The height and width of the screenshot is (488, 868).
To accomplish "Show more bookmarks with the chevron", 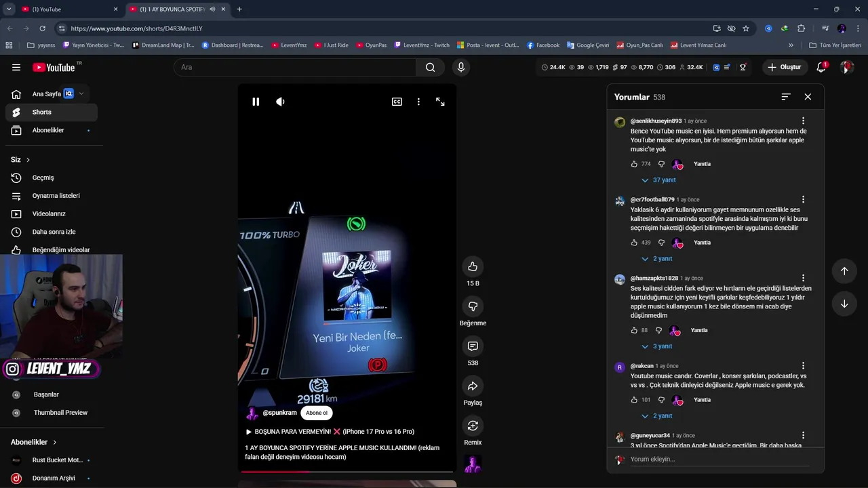I will [x=791, y=45].
